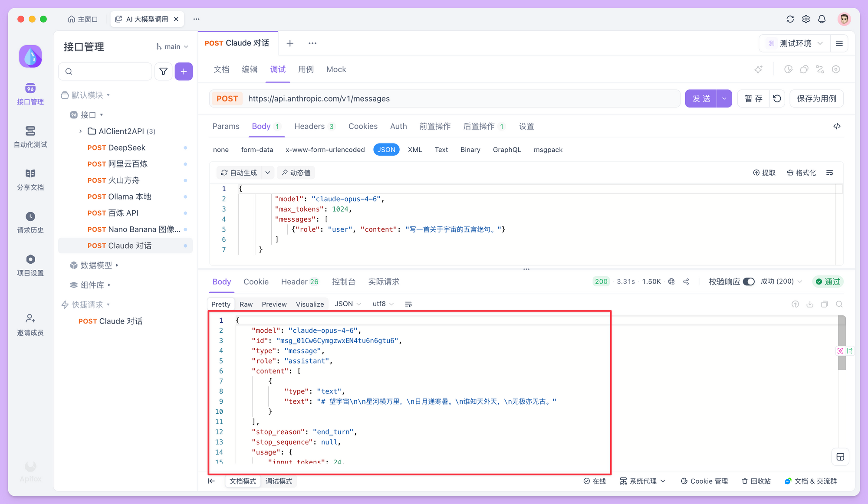This screenshot has width=868, height=504.
Task: Switch to the Mock tab
Action: point(336,69)
